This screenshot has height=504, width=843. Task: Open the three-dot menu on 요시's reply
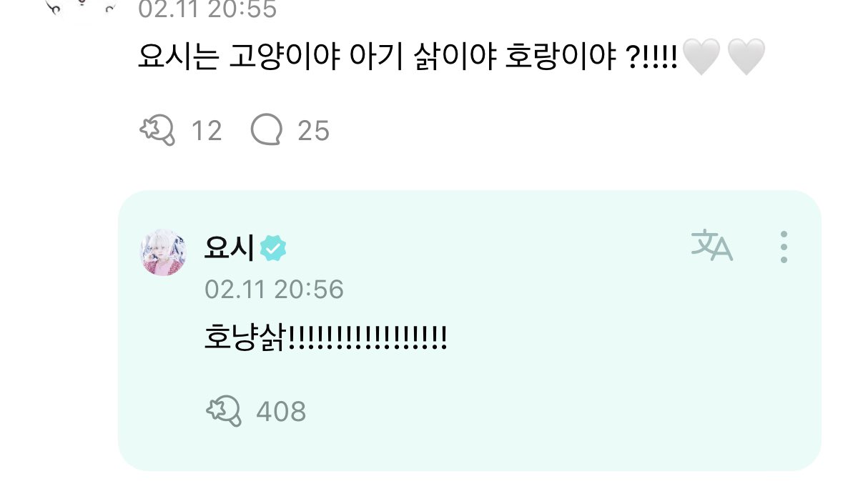[x=784, y=247]
